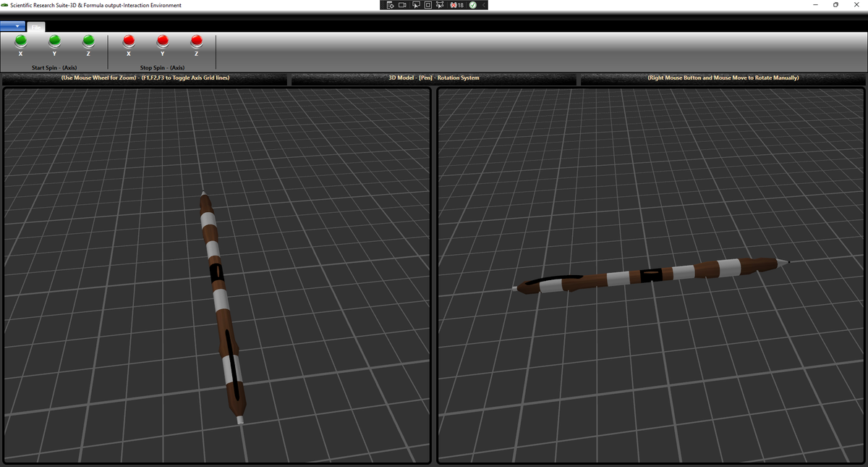
Task: Select the video capture icon in the recording toolbar
Action: coord(402,5)
